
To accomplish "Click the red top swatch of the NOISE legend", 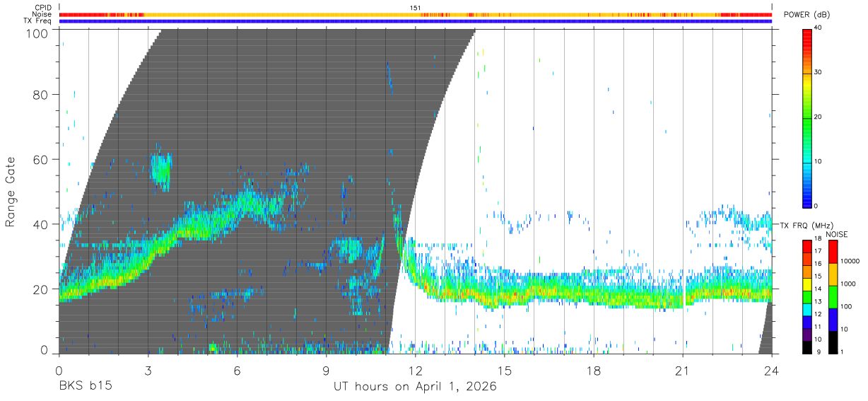I will 832,250.
